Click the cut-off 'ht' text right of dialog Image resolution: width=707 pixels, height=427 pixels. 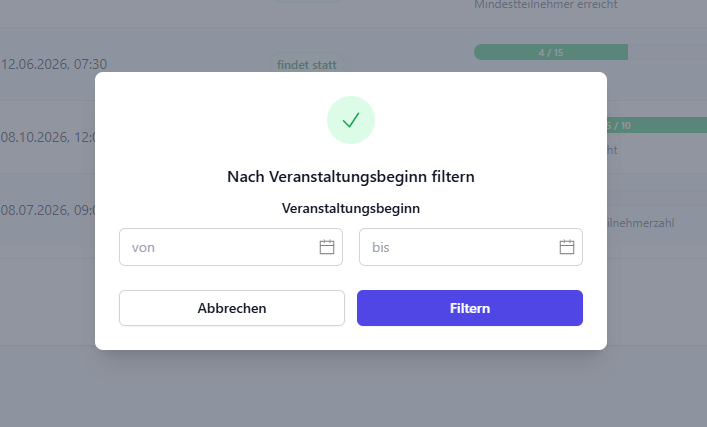coord(612,150)
